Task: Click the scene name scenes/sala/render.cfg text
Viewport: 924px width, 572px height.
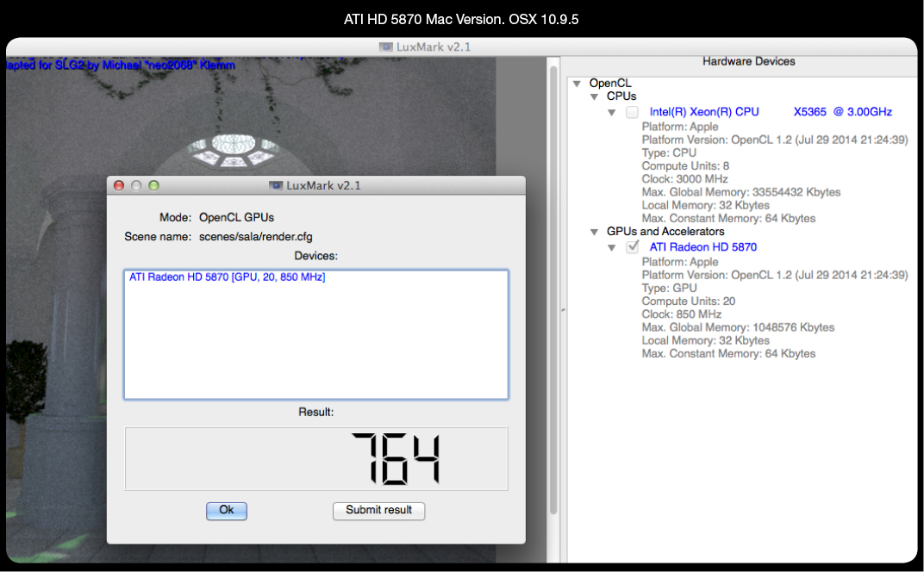Action: 256,237
